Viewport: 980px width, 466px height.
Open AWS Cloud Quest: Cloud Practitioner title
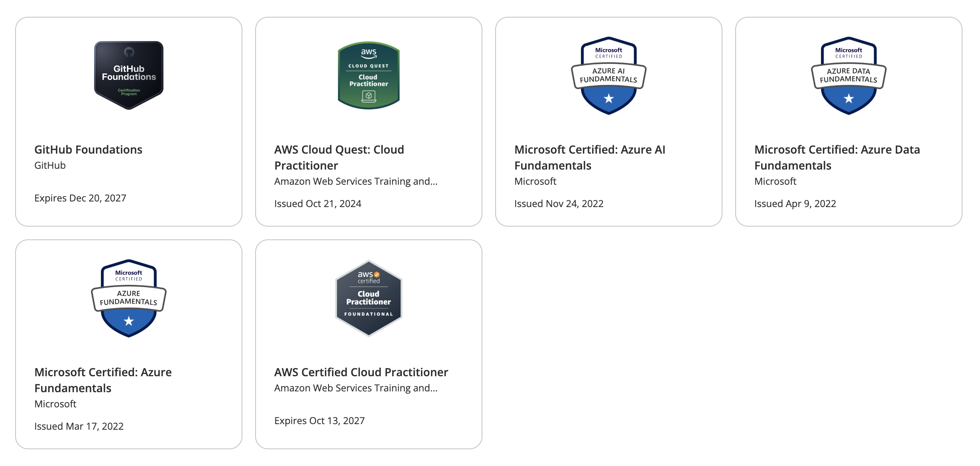339,157
